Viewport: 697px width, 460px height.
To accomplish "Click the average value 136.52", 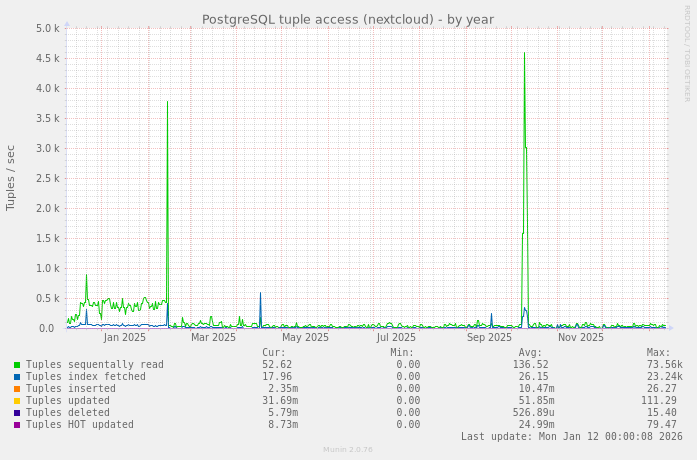I will point(530,364).
